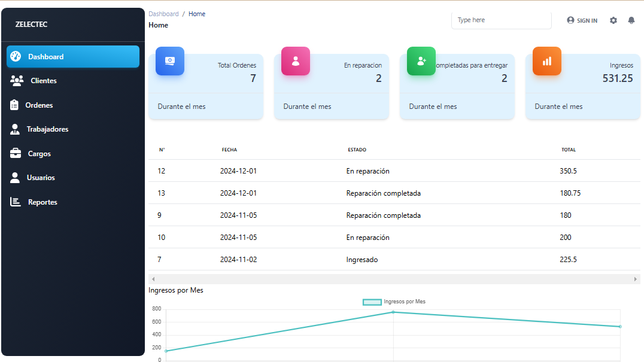This screenshot has width=644, height=362.
Task: Click the Trabajadores worker icon
Action: 15,129
